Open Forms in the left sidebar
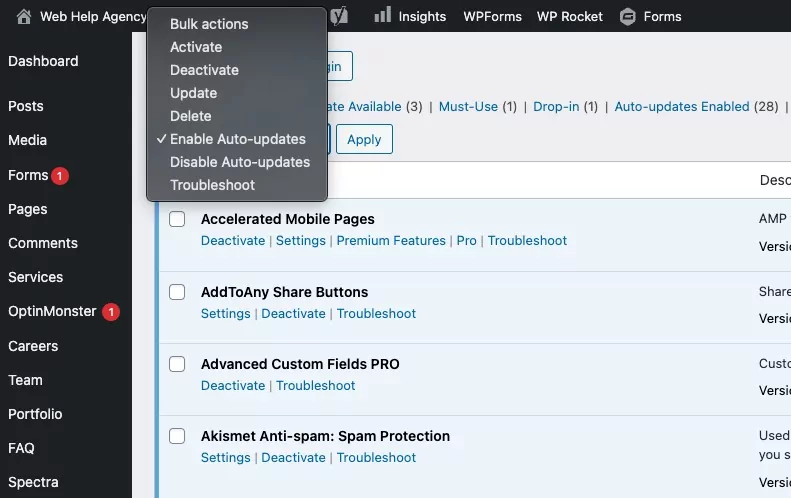The width and height of the screenshot is (791, 498). (28, 176)
